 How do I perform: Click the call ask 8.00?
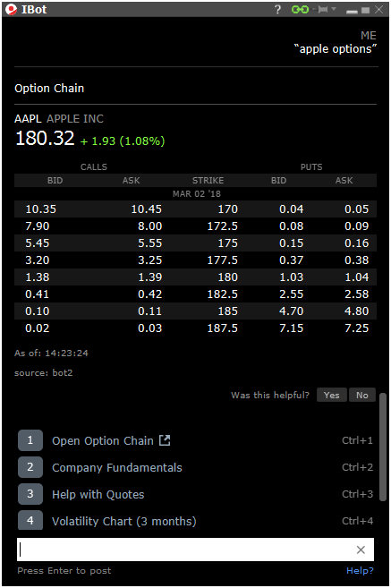(150, 226)
